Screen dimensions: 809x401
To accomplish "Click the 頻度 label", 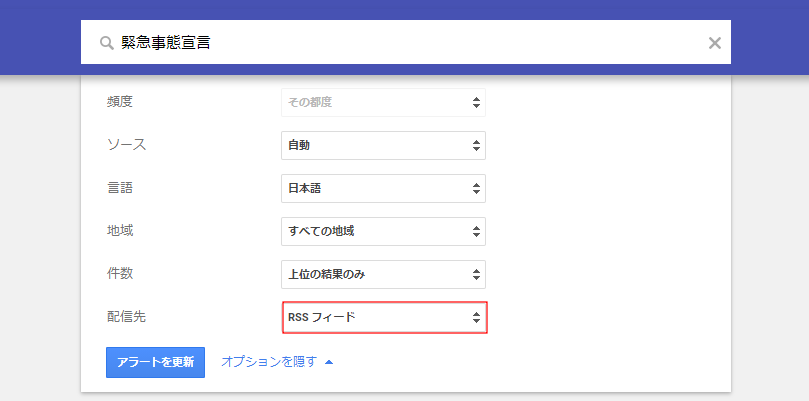I will 120,102.
